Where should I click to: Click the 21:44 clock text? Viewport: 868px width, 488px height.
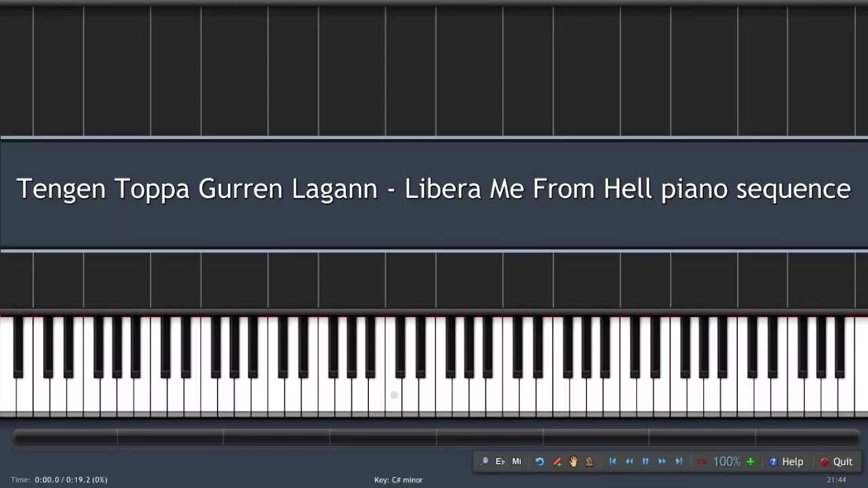coord(836,480)
